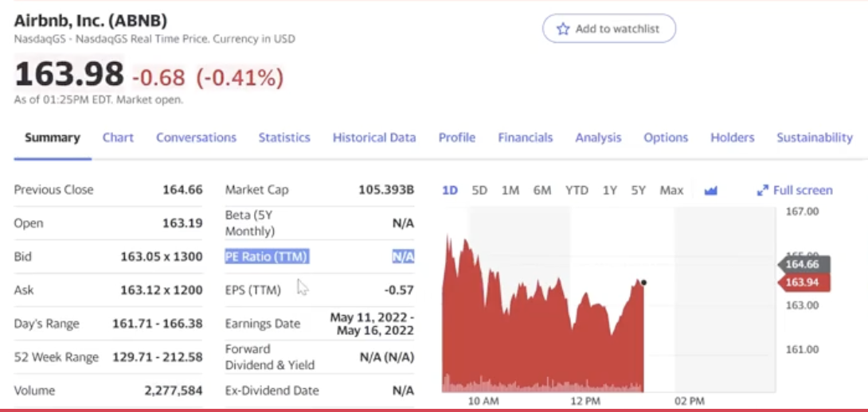Click the 10 AM label on chart axis

click(x=483, y=401)
